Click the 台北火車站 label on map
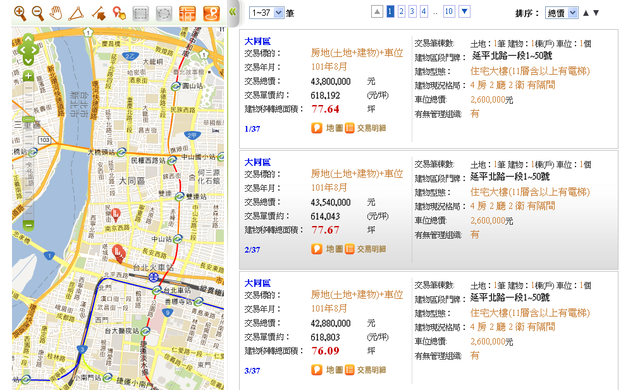 [153, 268]
